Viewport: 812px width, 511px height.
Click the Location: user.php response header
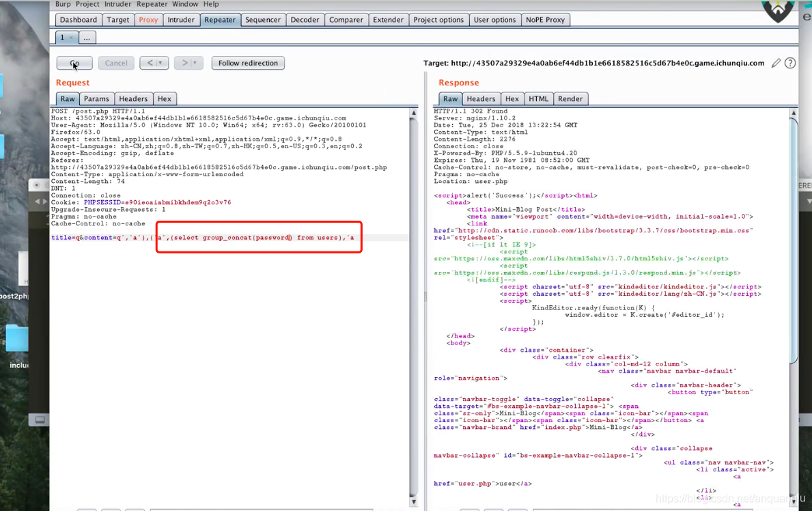(x=471, y=182)
